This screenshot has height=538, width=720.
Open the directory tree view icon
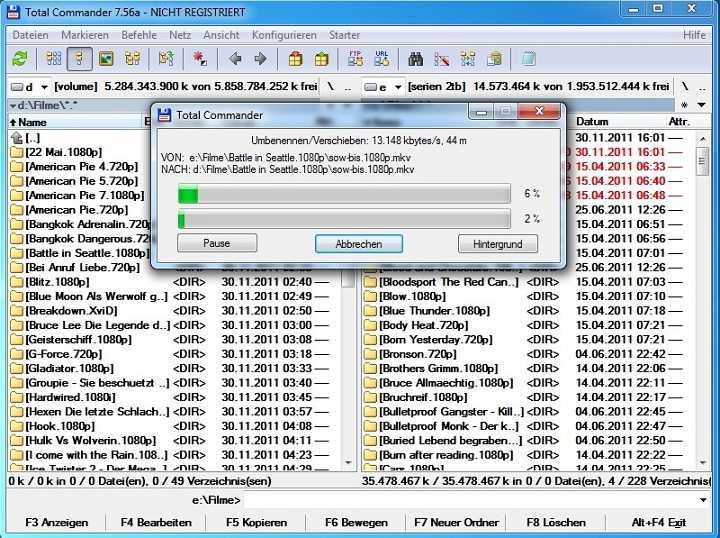coord(133,59)
